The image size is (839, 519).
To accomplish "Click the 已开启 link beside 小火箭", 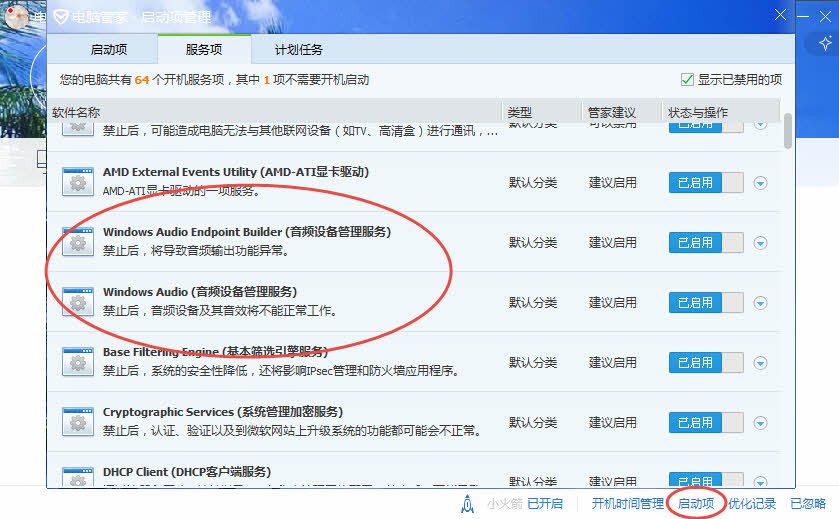I will [x=545, y=503].
